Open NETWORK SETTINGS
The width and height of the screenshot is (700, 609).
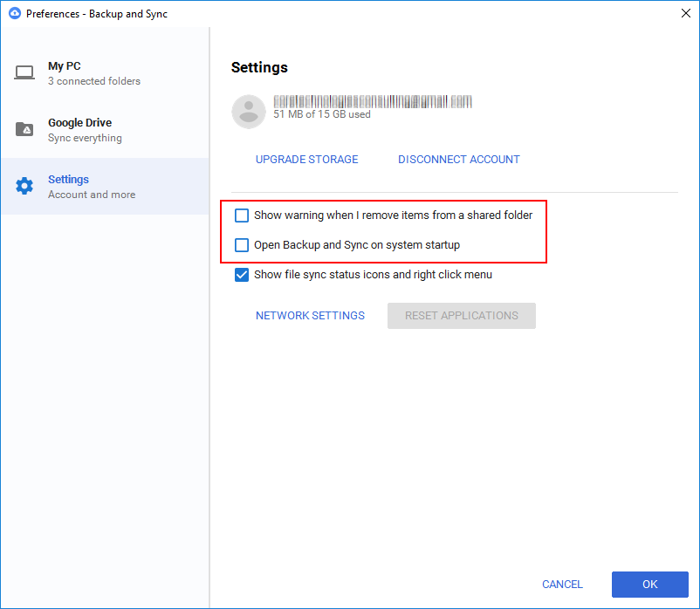[310, 316]
